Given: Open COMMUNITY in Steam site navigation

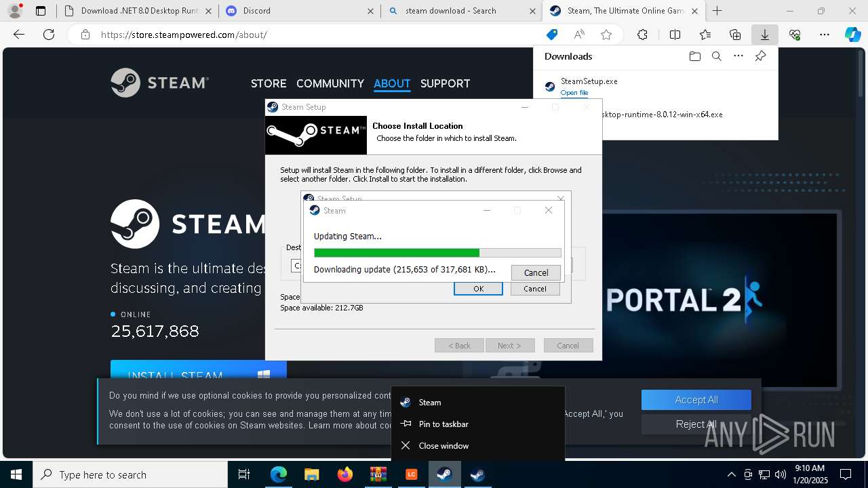Looking at the screenshot, I should pos(330,83).
